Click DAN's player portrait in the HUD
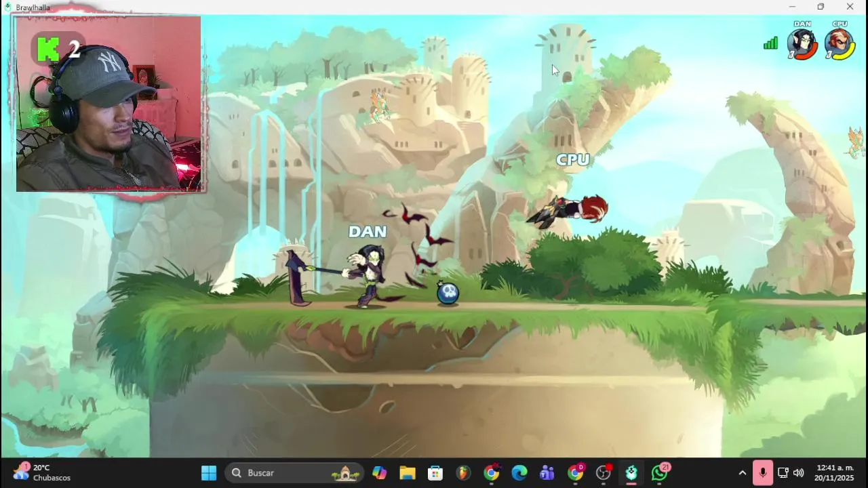This screenshot has height=488, width=868. (x=802, y=44)
